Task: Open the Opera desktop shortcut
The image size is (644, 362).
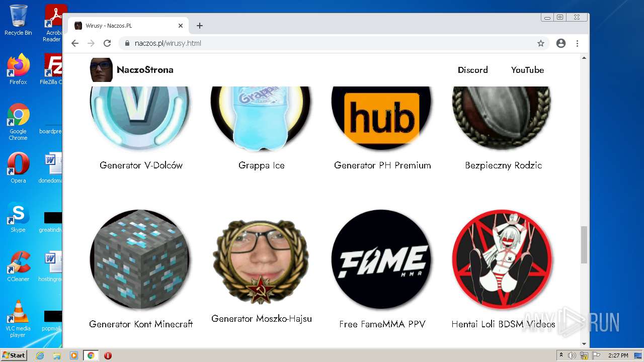Action: click(x=18, y=168)
